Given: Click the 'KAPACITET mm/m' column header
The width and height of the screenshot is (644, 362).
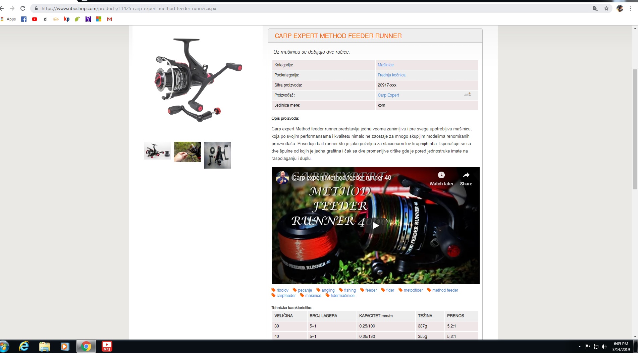Looking at the screenshot, I should (x=376, y=316).
